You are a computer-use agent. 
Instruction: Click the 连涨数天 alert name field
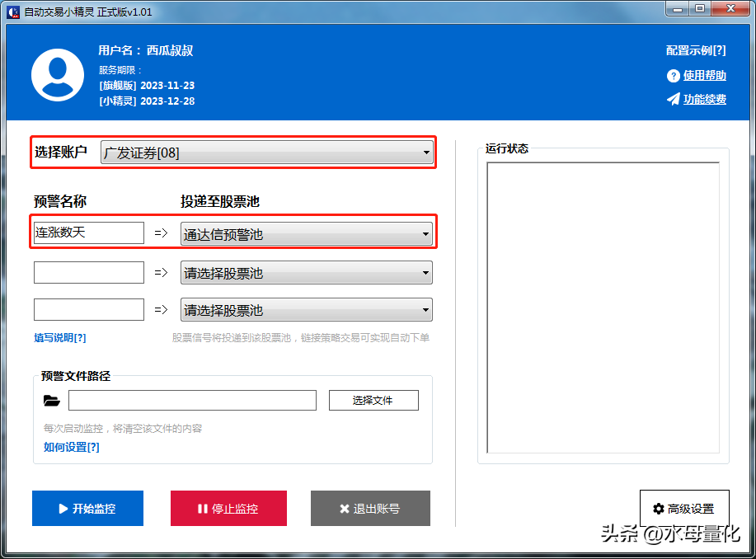coord(88,233)
